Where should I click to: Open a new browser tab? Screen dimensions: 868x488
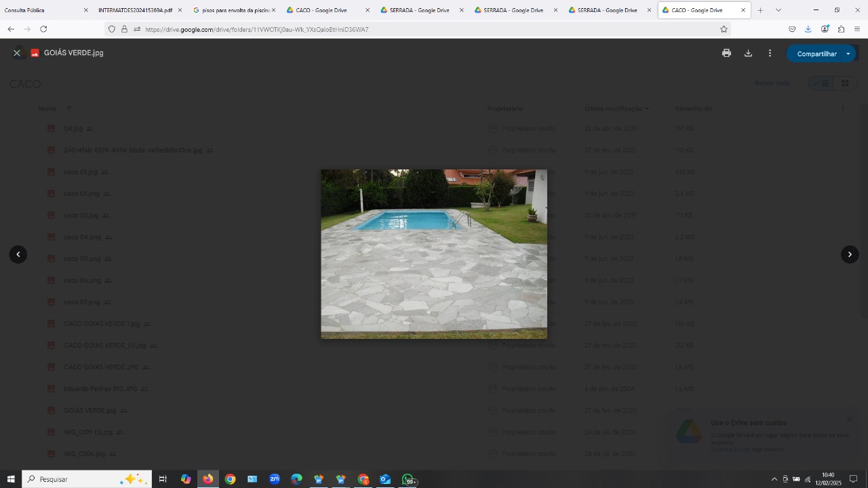pyautogui.click(x=760, y=10)
